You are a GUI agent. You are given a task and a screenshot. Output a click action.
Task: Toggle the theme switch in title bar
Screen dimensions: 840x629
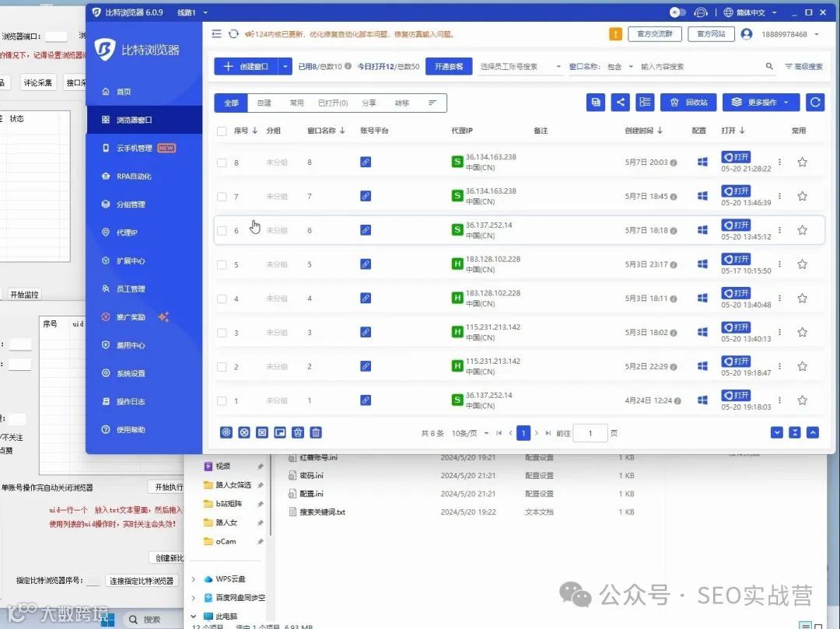[x=677, y=12]
